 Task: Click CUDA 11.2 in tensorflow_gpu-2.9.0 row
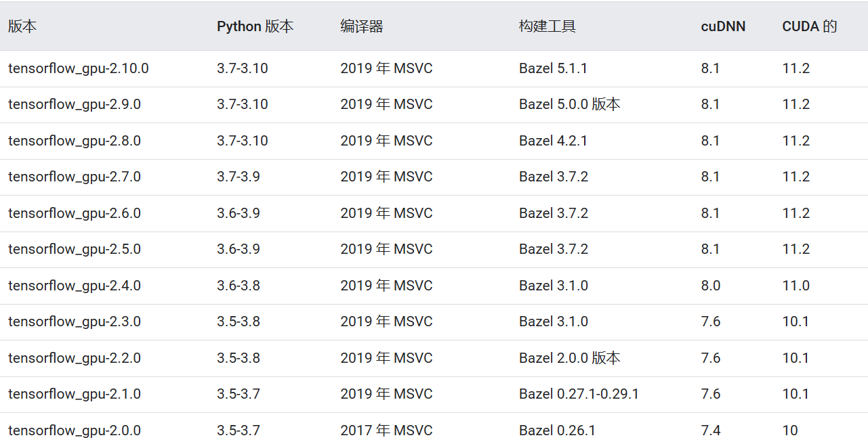coord(796,104)
